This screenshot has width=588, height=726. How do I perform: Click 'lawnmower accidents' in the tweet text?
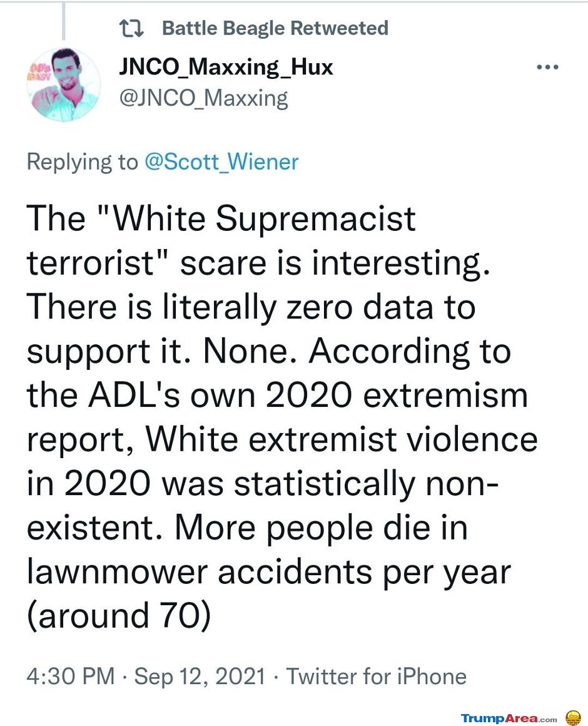(x=200, y=572)
